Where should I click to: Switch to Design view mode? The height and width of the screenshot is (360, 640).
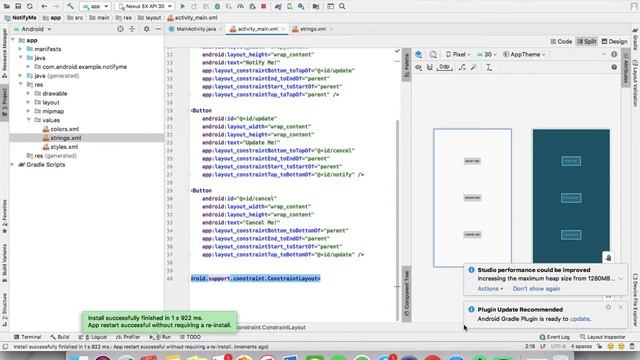pyautogui.click(x=614, y=41)
